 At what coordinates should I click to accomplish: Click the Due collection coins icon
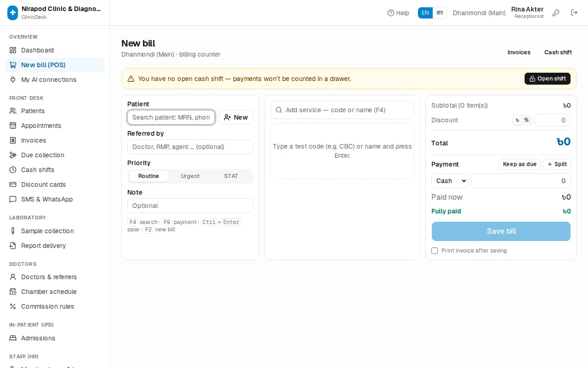[x=13, y=155]
